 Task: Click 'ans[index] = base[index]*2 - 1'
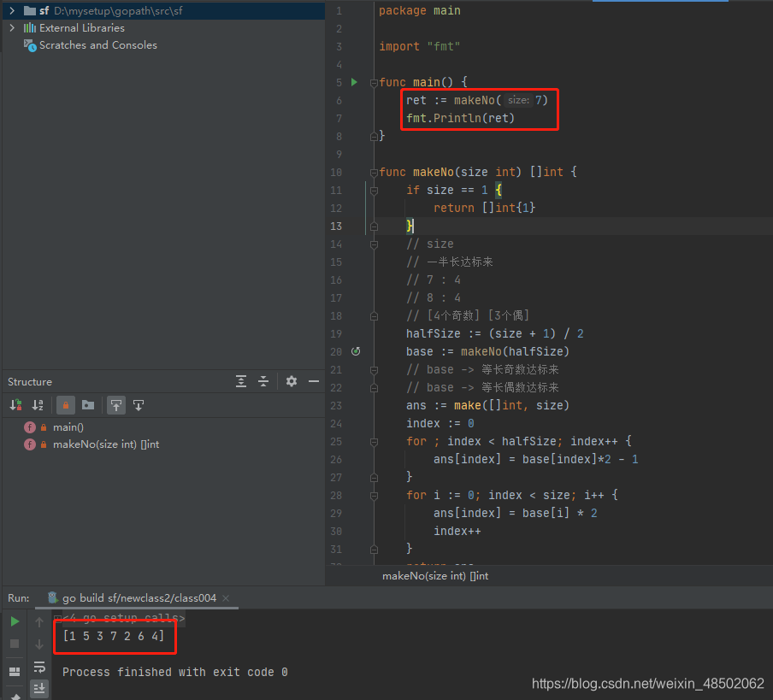pyautogui.click(x=535, y=459)
